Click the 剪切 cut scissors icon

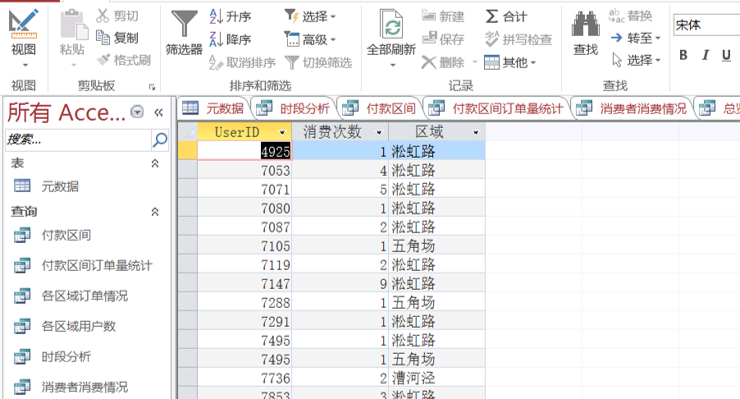102,16
